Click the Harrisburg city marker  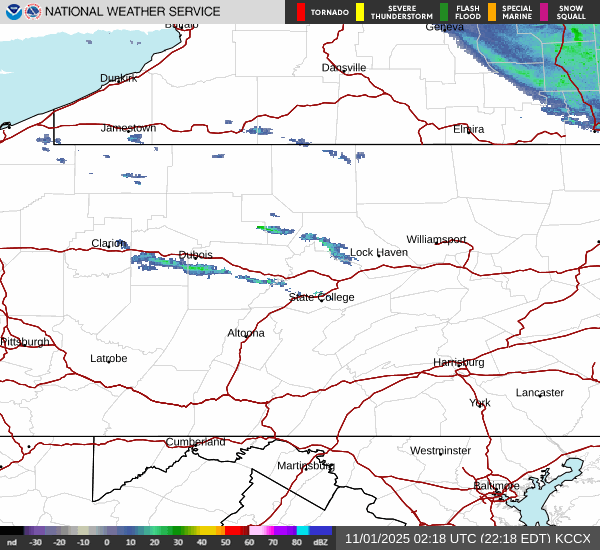[x=459, y=371]
